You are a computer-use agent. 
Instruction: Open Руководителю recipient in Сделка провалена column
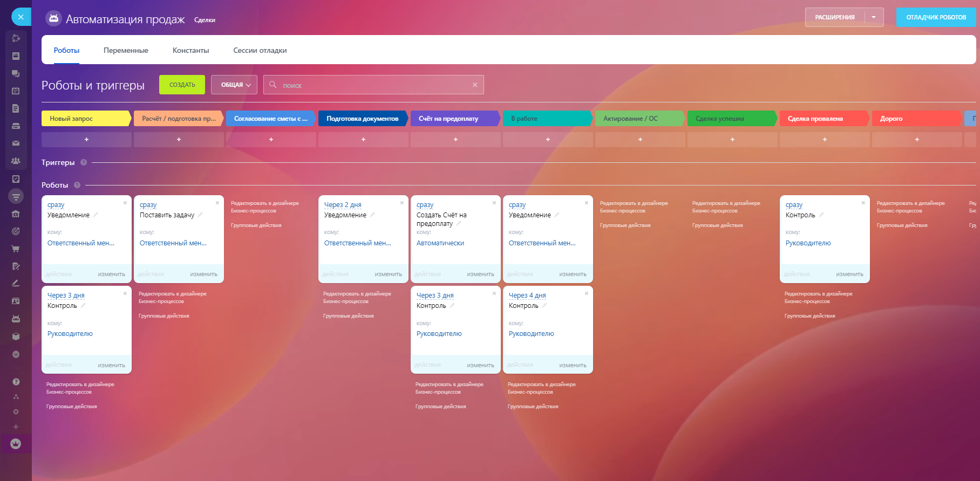[x=808, y=243]
